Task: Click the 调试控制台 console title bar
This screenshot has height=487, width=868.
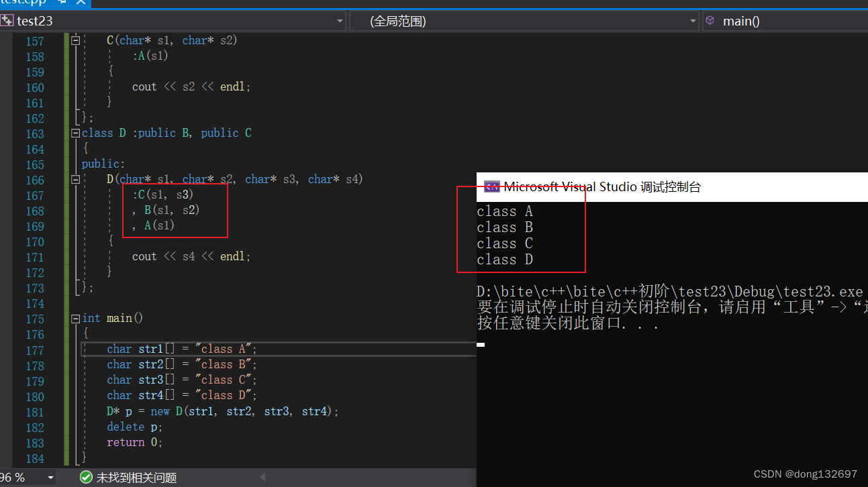Action: [672, 187]
